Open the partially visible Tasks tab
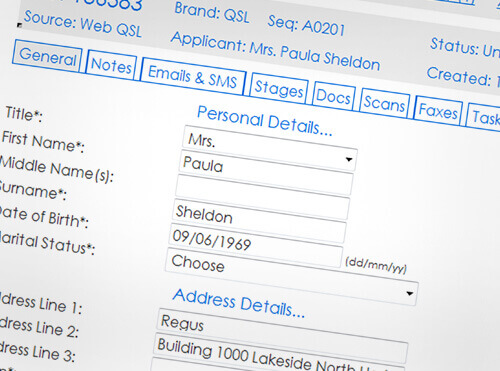The image size is (500, 371). [x=483, y=117]
